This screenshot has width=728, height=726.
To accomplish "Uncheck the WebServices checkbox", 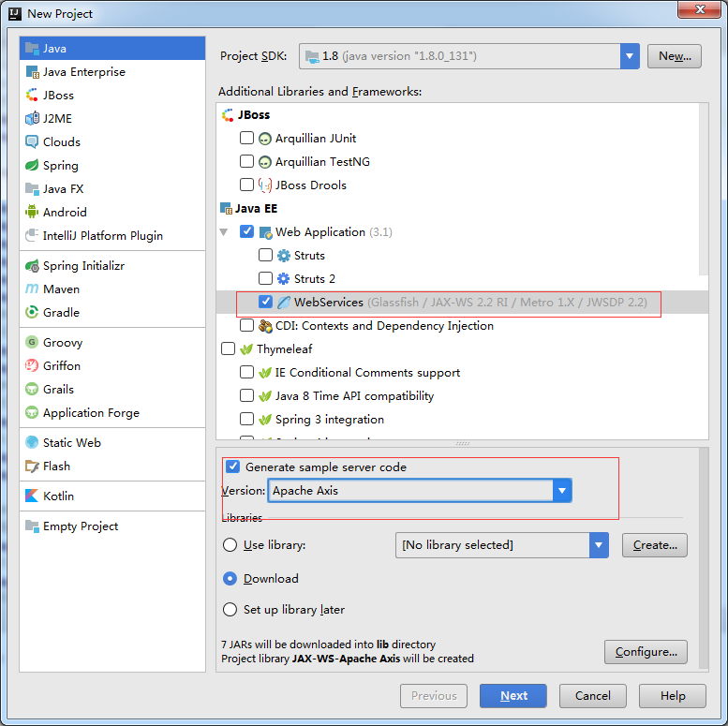I will (265, 302).
